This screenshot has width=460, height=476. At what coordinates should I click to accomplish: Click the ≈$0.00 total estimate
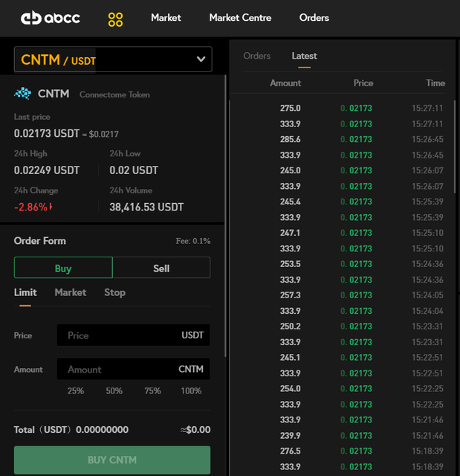[x=195, y=430]
